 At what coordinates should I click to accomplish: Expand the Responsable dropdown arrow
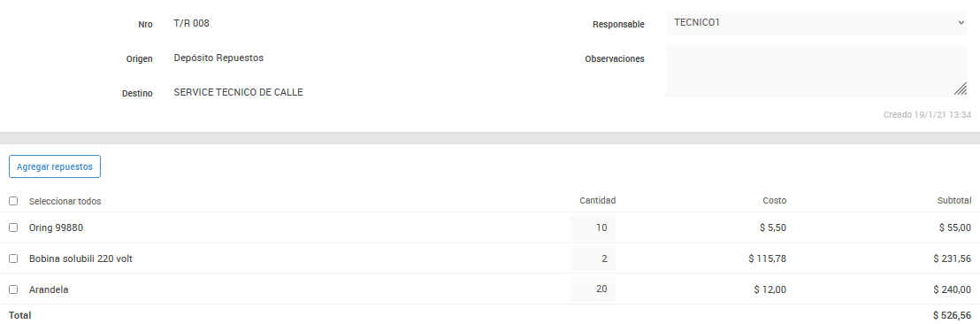tap(961, 22)
